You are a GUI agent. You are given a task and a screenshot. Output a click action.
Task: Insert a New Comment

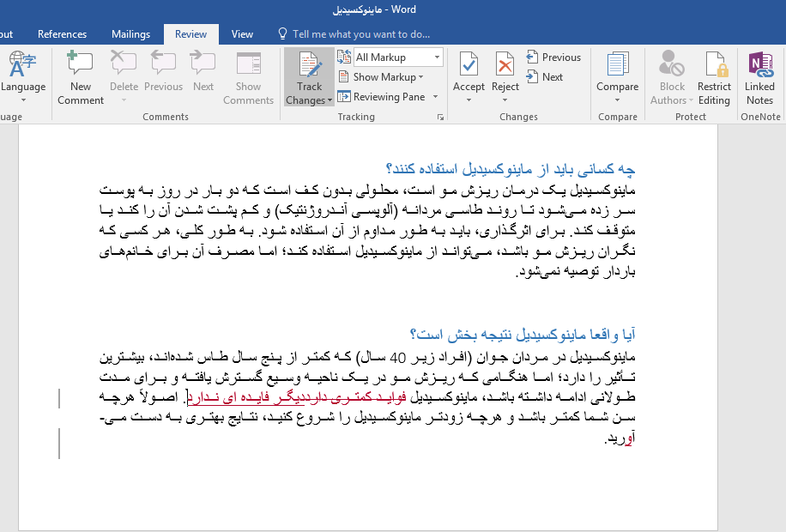(80, 78)
